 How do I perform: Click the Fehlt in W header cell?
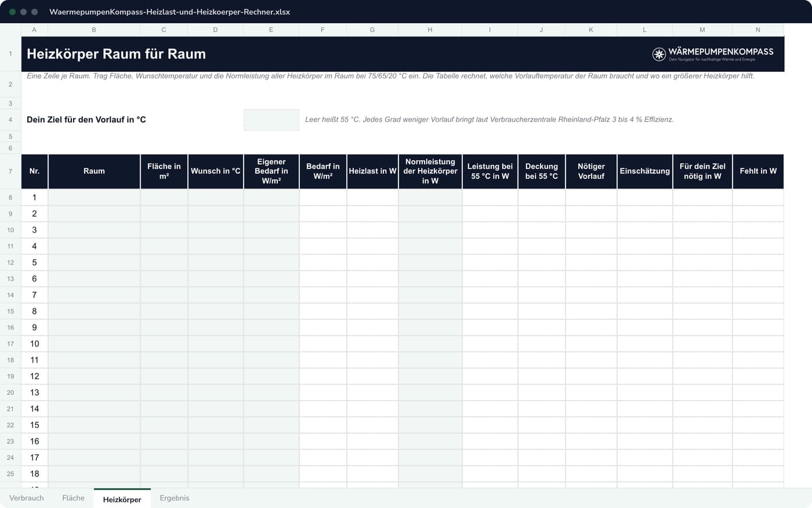click(758, 171)
